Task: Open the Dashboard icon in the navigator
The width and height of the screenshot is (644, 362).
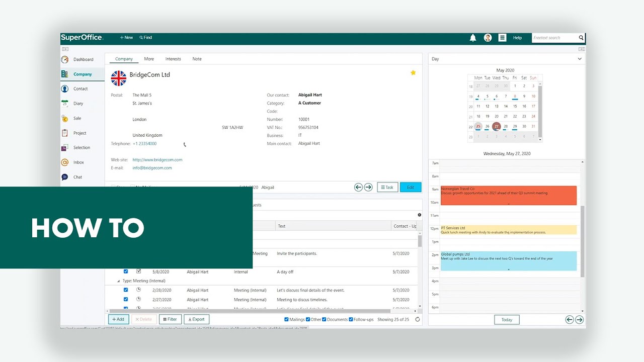Action: [64, 59]
